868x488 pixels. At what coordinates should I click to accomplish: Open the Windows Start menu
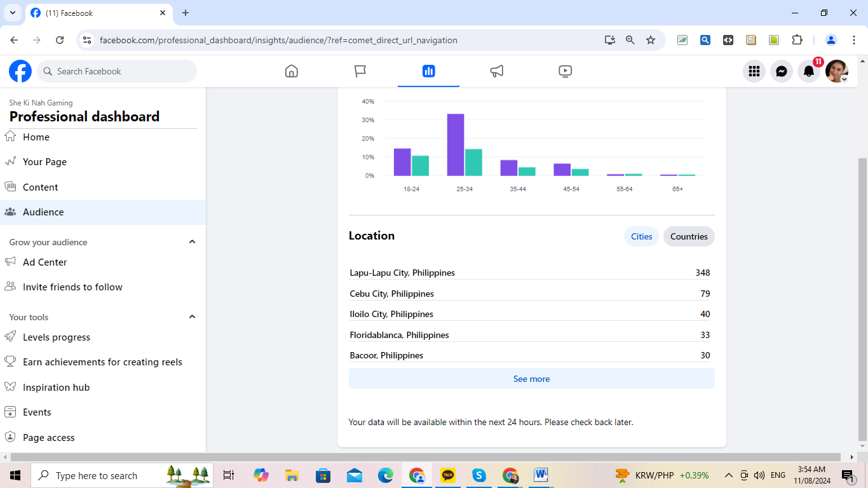click(x=15, y=475)
